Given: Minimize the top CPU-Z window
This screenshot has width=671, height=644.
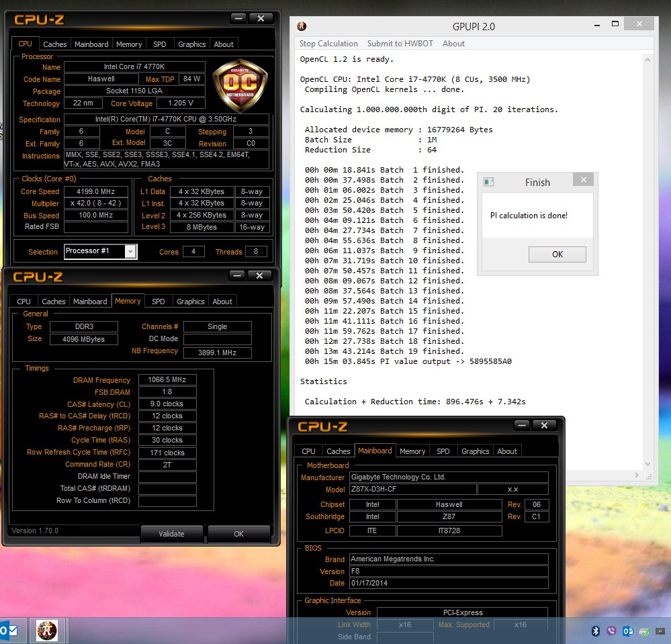Looking at the screenshot, I should click(x=238, y=18).
